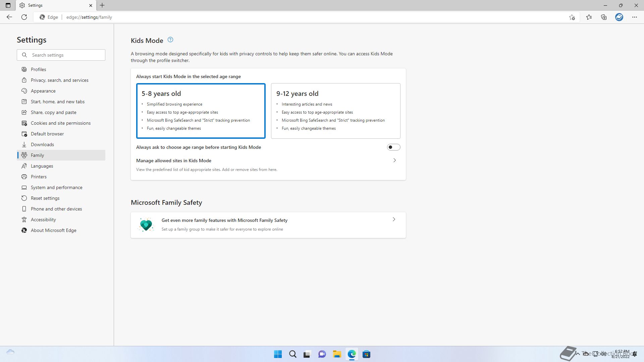Open the profile avatar icon

(x=619, y=17)
